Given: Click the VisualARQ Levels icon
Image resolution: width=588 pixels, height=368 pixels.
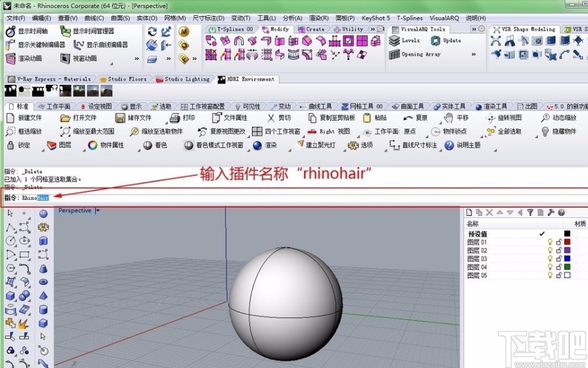Looking at the screenshot, I should (394, 41).
